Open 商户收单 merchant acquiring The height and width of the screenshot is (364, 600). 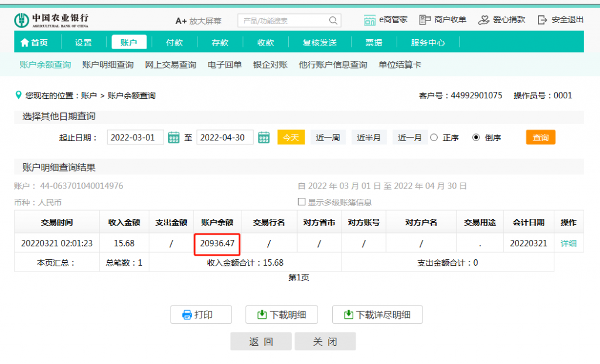point(442,20)
